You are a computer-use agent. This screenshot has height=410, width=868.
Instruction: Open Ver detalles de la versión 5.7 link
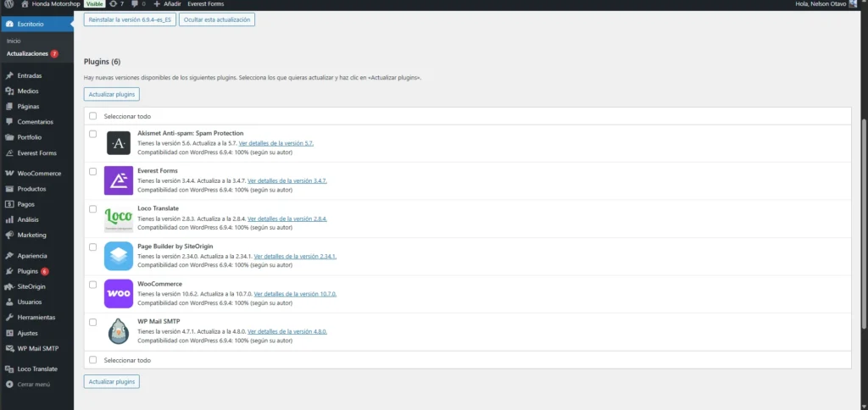point(276,143)
